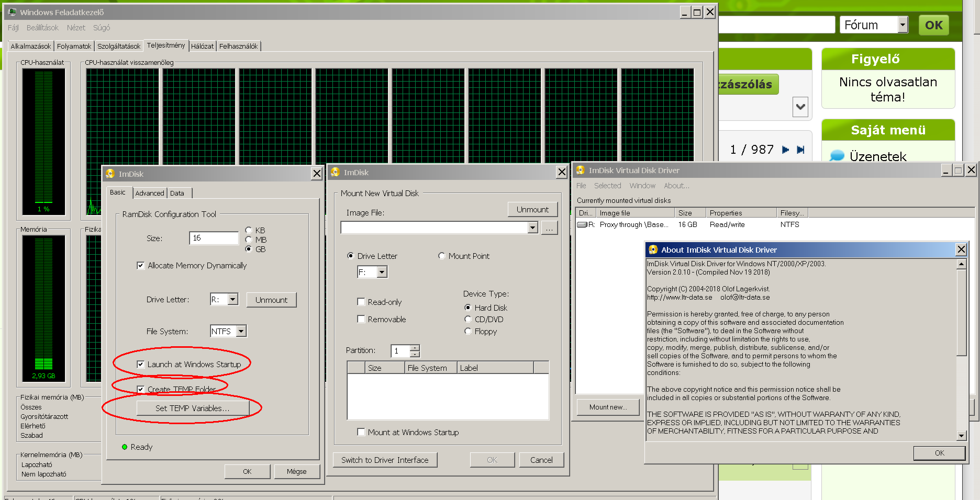This screenshot has height=500, width=980.
Task: Select the R: drive row icon in mounted disks list
Action: click(582, 224)
